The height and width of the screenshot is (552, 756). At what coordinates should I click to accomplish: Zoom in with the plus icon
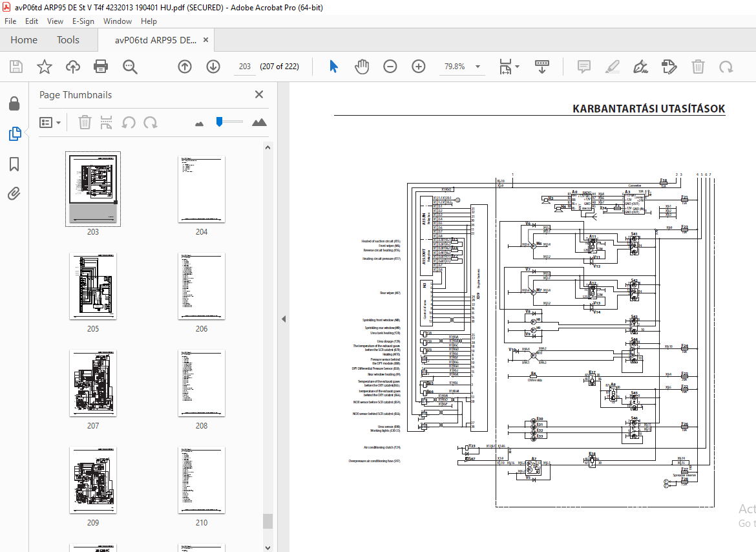419,67
